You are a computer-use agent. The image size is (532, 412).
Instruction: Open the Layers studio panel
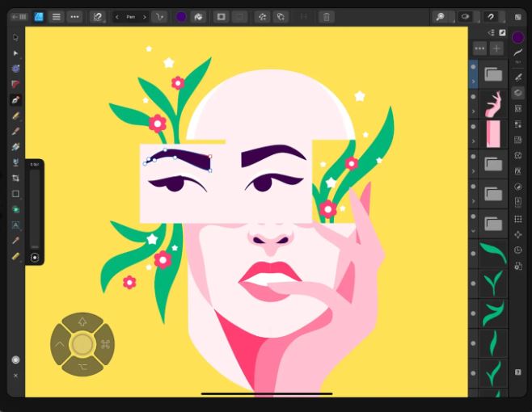(x=517, y=93)
